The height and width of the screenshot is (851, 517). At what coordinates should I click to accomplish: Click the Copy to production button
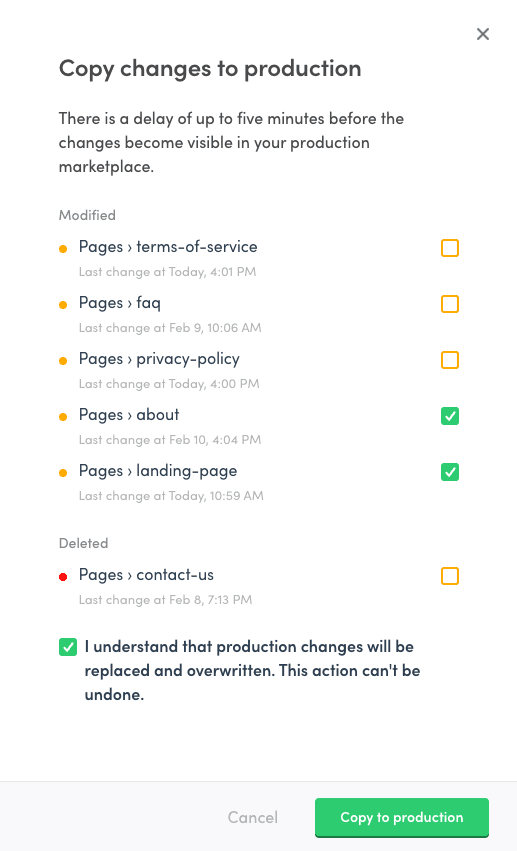401,817
